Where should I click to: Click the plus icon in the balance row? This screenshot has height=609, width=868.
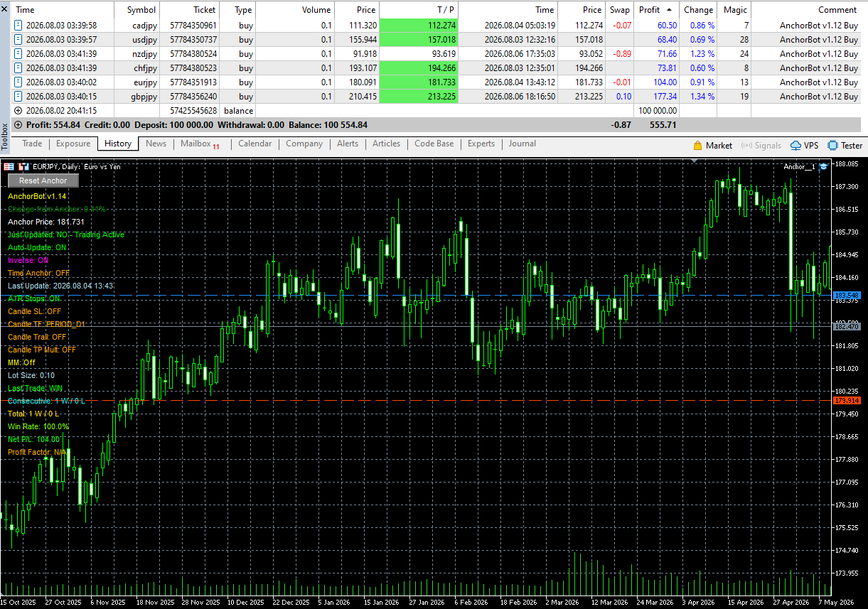click(18, 111)
